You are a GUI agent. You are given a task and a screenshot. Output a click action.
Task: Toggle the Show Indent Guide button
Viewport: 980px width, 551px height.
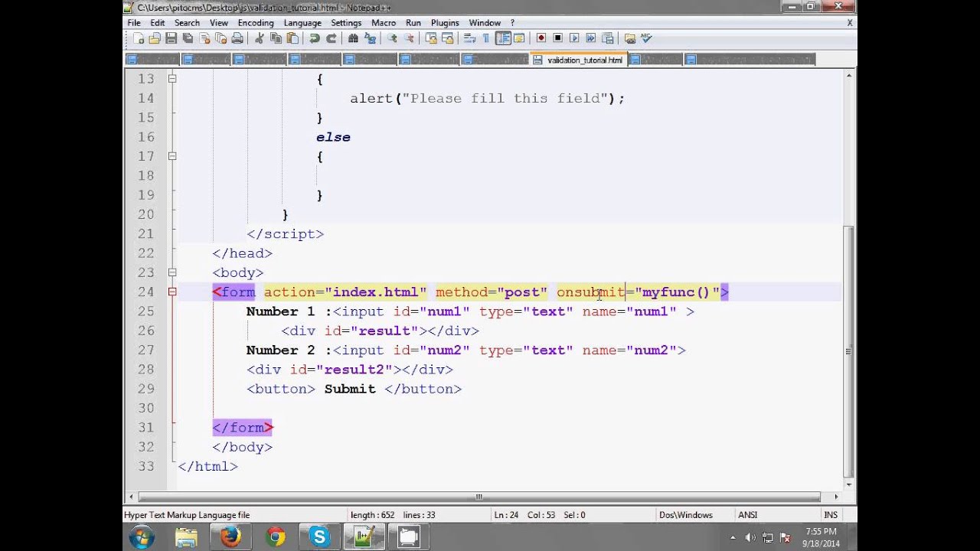(503, 38)
